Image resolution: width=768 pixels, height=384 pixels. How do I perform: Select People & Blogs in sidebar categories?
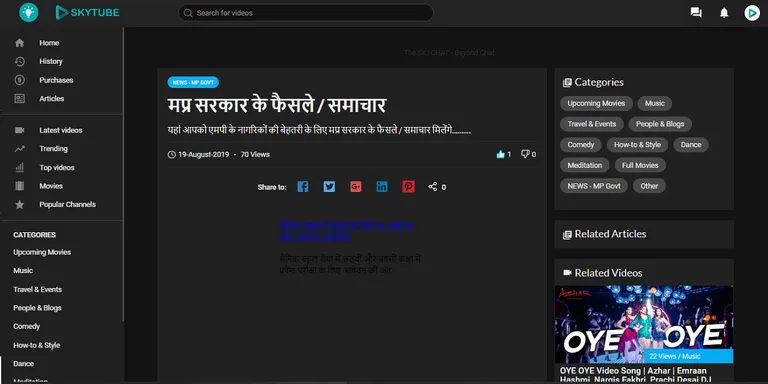37,308
